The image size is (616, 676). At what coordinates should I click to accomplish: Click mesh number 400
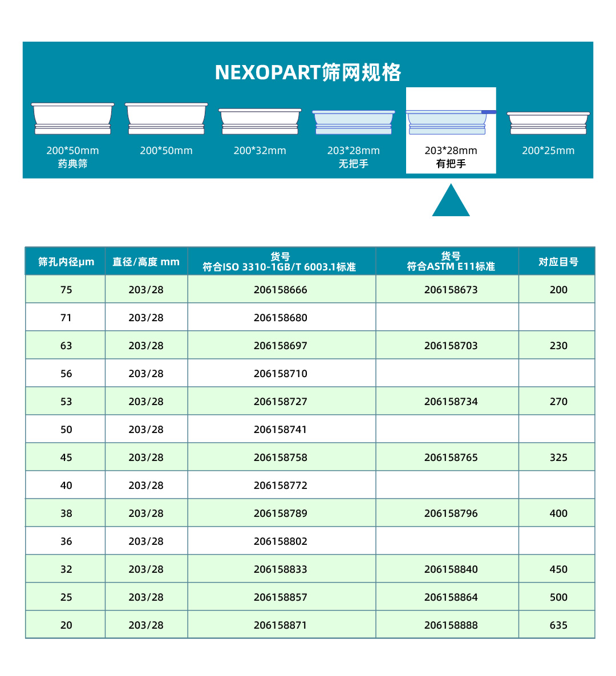[x=558, y=513]
